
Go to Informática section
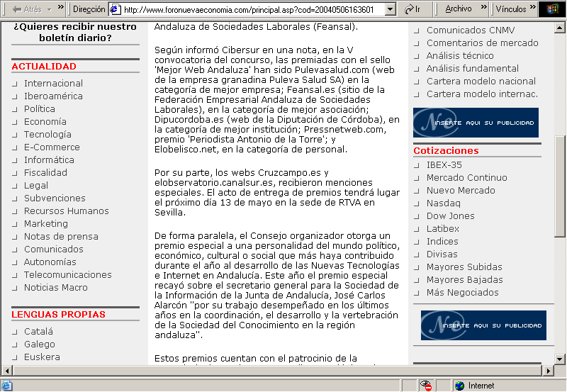coord(49,159)
